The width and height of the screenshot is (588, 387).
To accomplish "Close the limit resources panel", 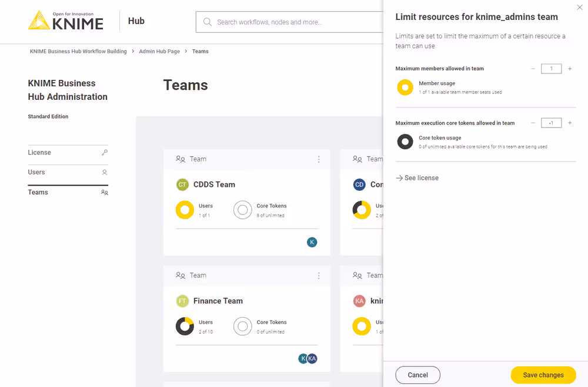I will [579, 7].
